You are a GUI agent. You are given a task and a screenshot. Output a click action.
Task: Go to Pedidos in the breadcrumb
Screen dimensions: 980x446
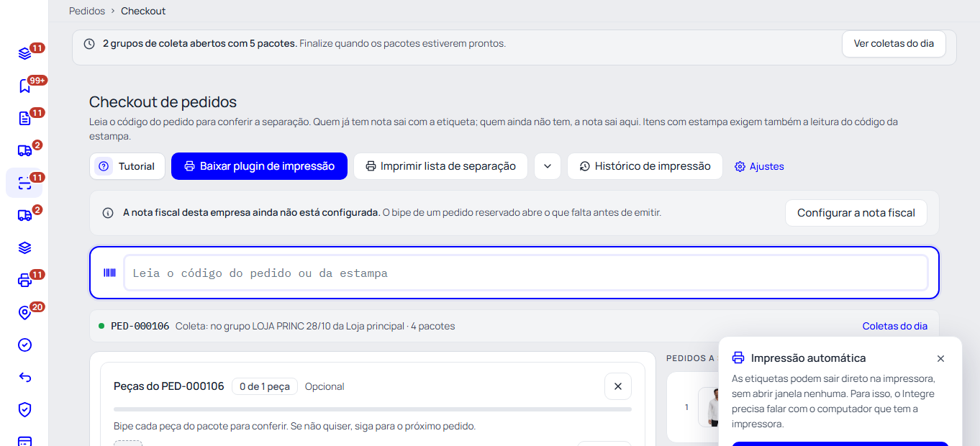(87, 11)
